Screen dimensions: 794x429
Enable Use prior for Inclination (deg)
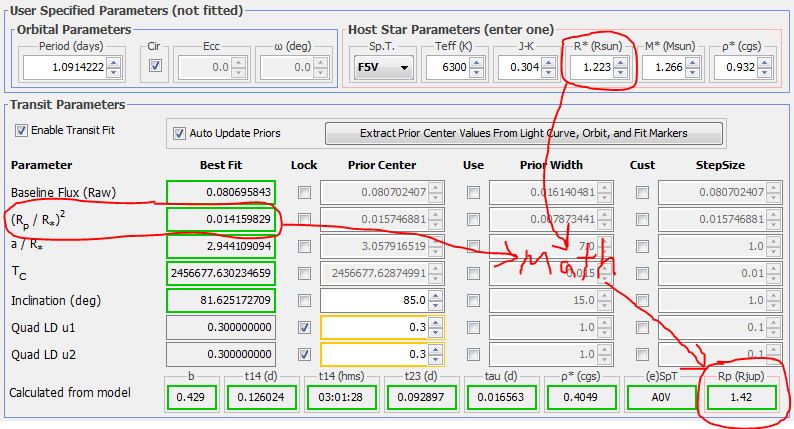[x=473, y=300]
